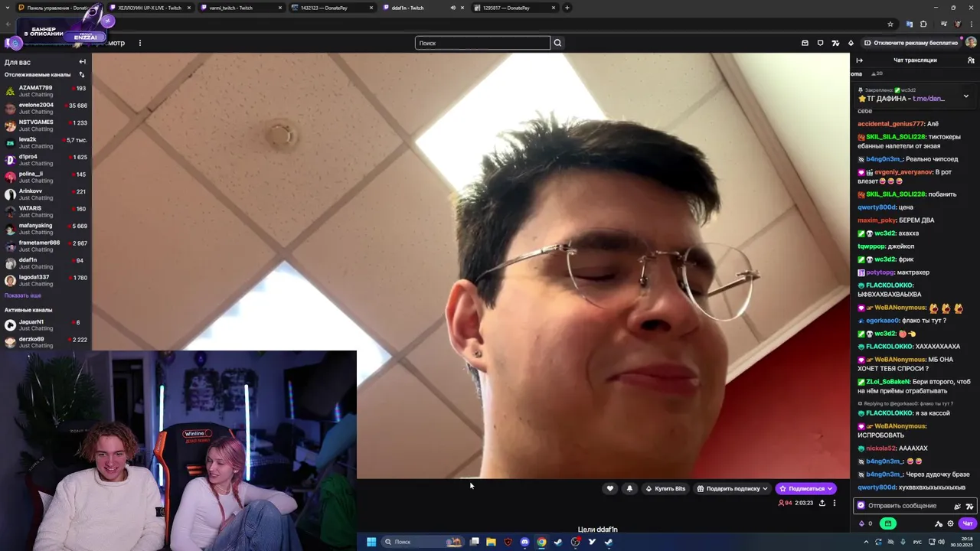980x551 pixels.
Task: Open evelone2004 channel in sidebar
Action: point(46,109)
